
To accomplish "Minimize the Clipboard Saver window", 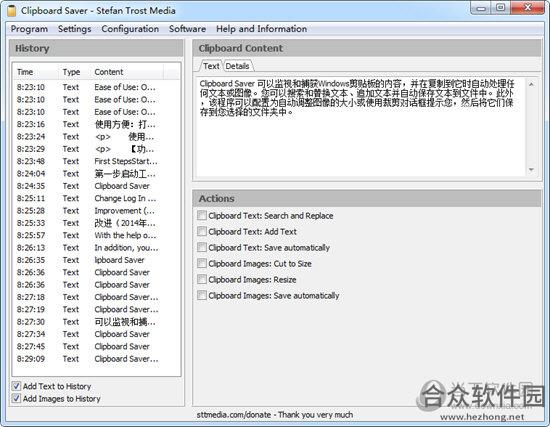I will click(x=481, y=8).
